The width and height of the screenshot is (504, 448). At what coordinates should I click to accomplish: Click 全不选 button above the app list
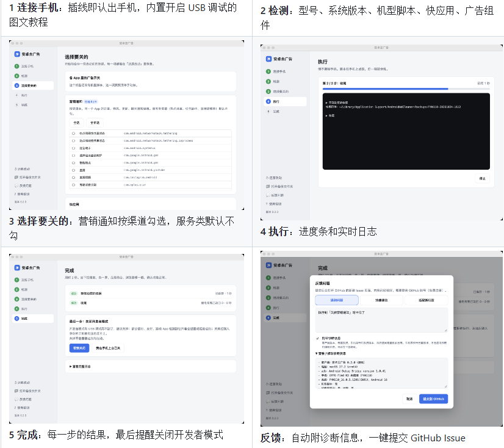coord(95,123)
